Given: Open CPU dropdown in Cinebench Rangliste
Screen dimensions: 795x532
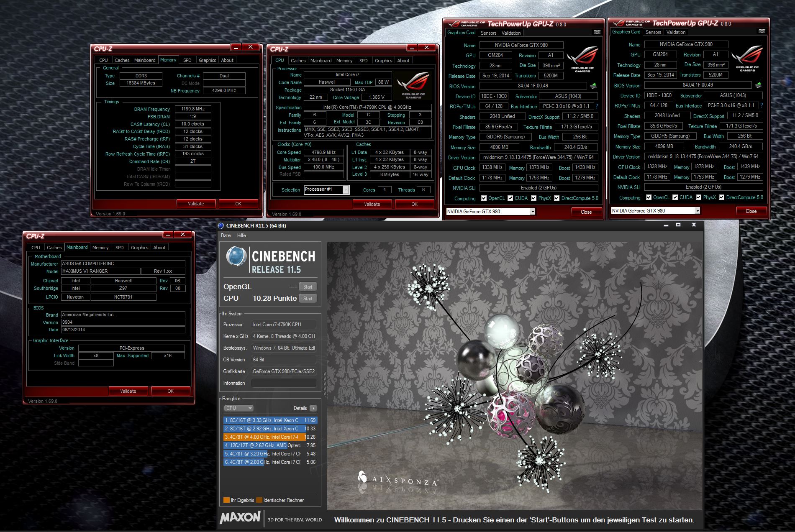Looking at the screenshot, I should (238, 408).
